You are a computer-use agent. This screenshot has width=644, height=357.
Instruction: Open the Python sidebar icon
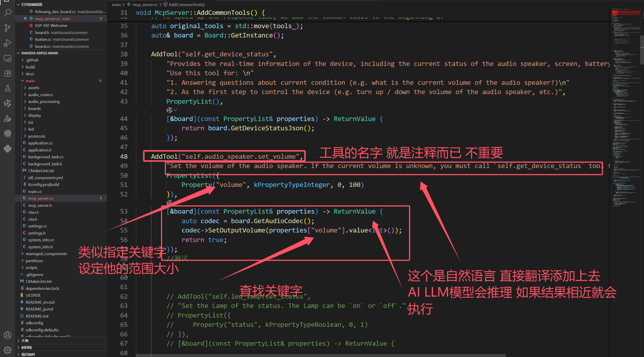8,149
